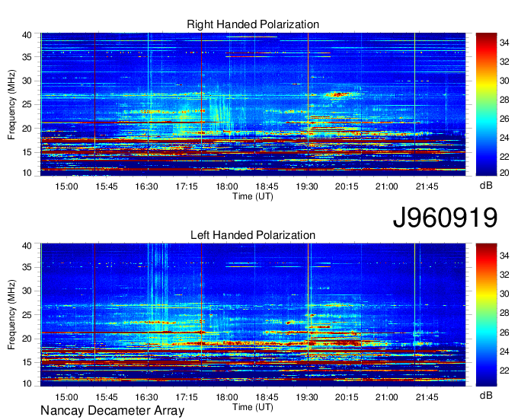The image size is (518, 420).
Task: Click the "Right Handed Polarization" plot title
Action: pos(253,24)
